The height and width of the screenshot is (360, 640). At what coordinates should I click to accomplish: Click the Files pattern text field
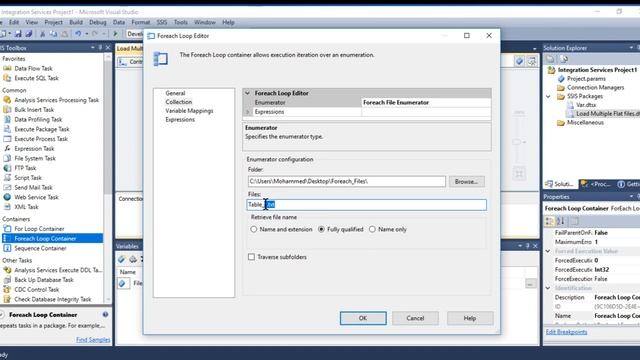[x=367, y=205]
